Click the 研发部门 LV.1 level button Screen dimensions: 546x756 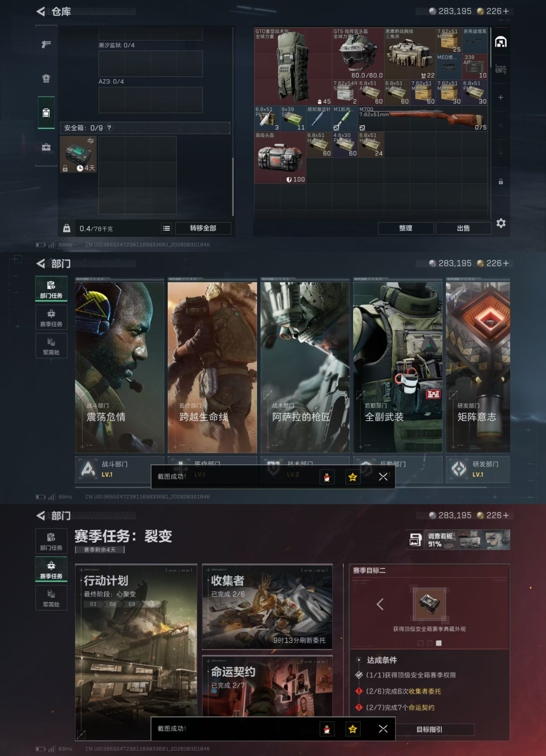tap(478, 469)
